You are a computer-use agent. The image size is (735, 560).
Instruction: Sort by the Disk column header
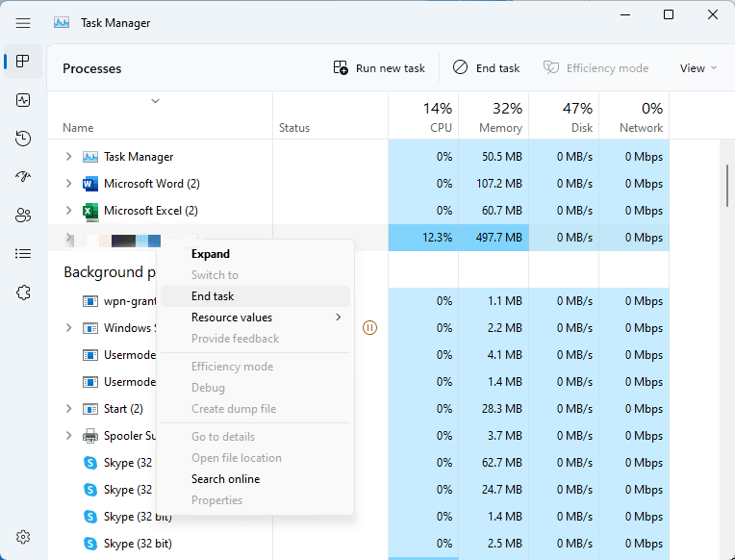564,116
